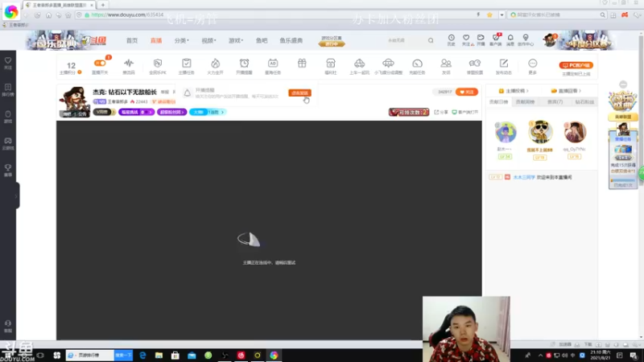Click the 开播 camera icon in header
644x362 pixels.
pyautogui.click(x=481, y=39)
